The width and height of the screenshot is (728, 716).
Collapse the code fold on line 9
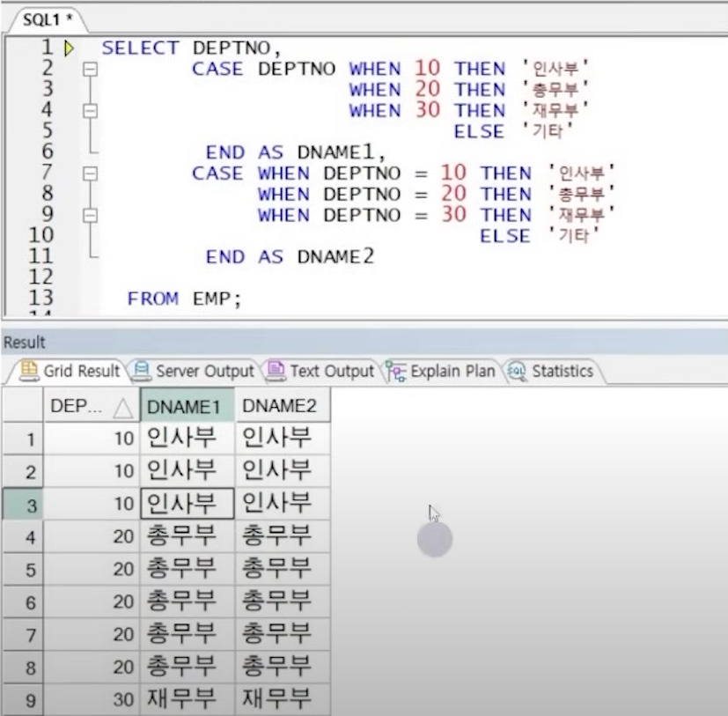90,216
